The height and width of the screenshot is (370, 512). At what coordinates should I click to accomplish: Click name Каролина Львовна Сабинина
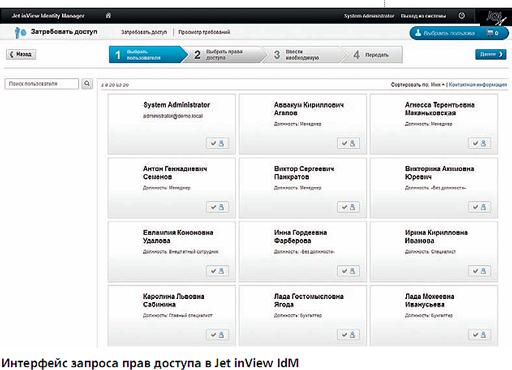174,300
